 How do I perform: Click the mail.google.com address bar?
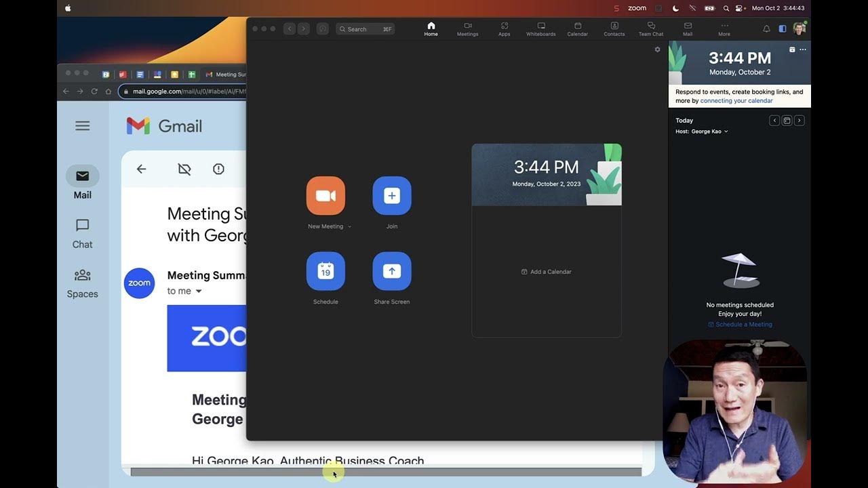(183, 91)
